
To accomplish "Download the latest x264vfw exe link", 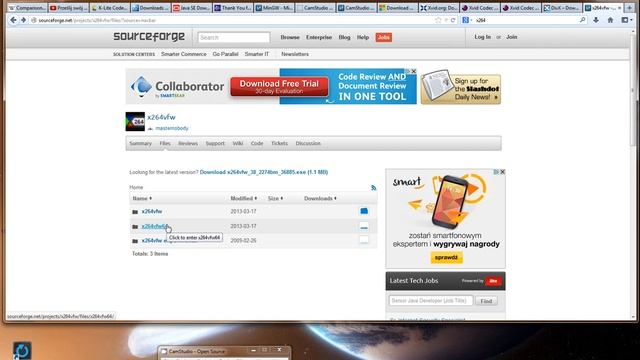I will pos(264,172).
